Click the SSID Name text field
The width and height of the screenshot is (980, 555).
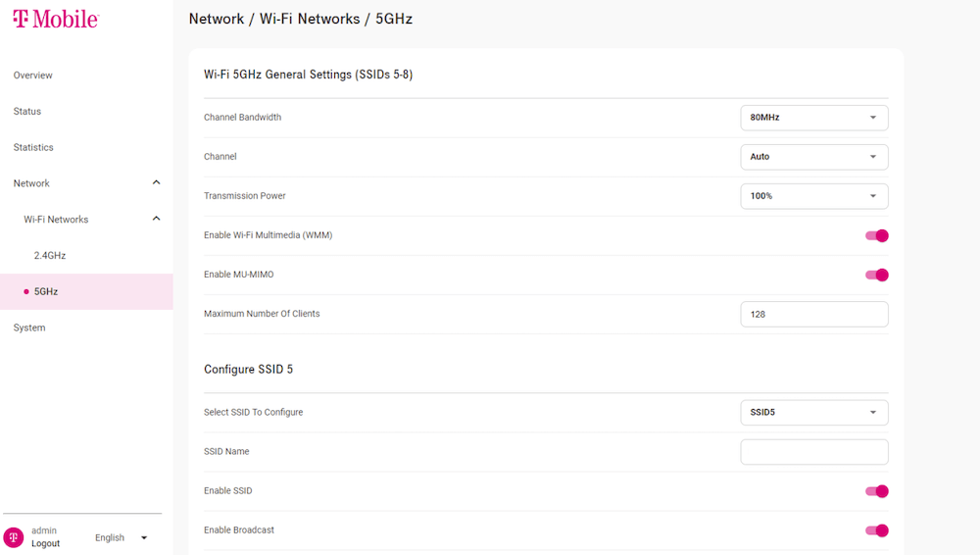813,452
